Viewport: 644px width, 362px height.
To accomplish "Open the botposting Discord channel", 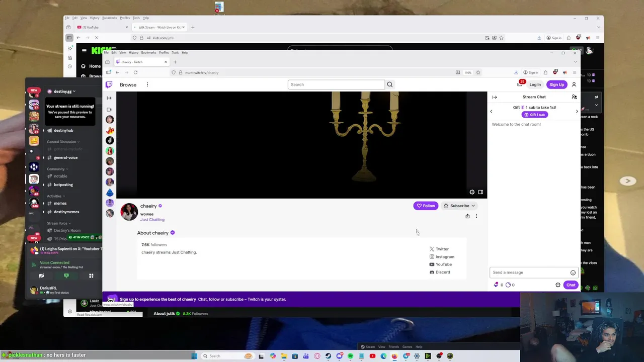I will [63, 185].
